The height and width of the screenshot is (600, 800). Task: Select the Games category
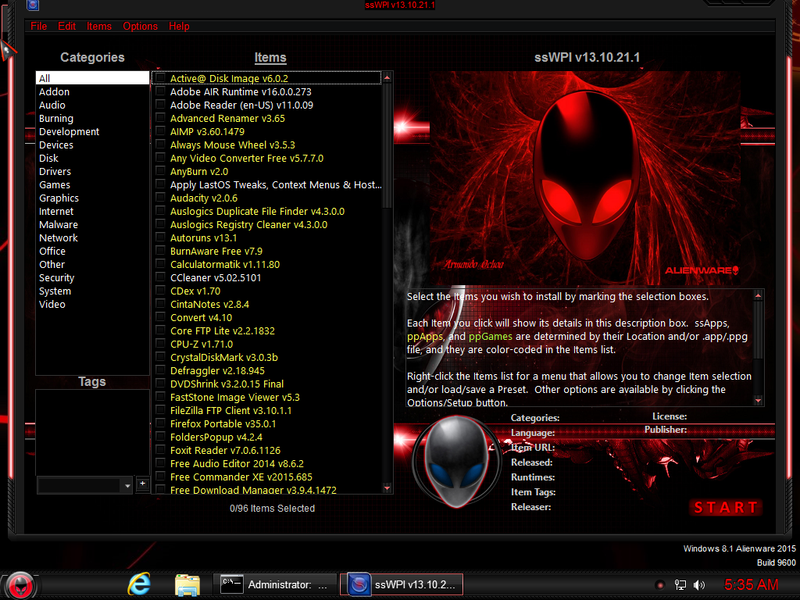54,185
